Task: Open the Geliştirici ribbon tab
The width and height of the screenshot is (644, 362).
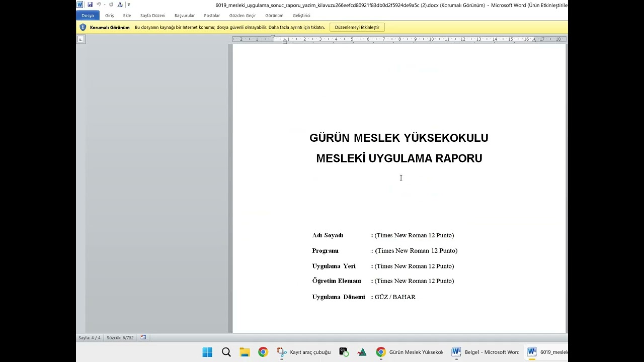Action: (301, 16)
